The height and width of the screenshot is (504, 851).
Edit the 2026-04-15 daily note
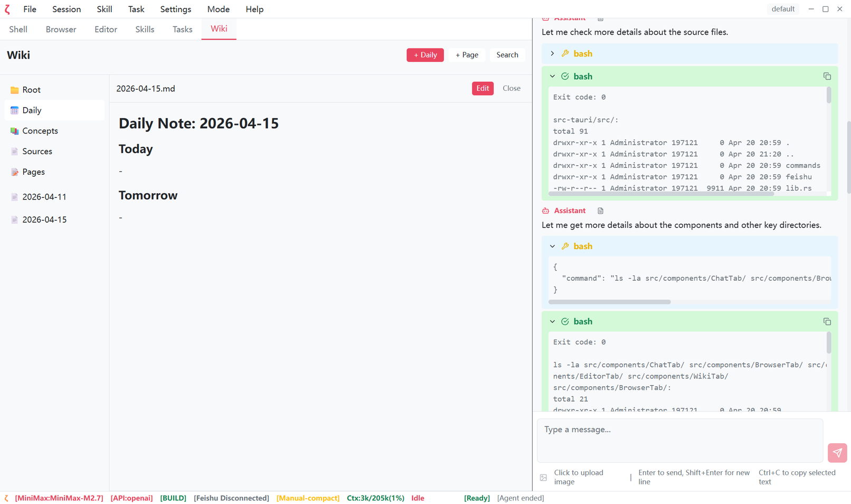(482, 88)
